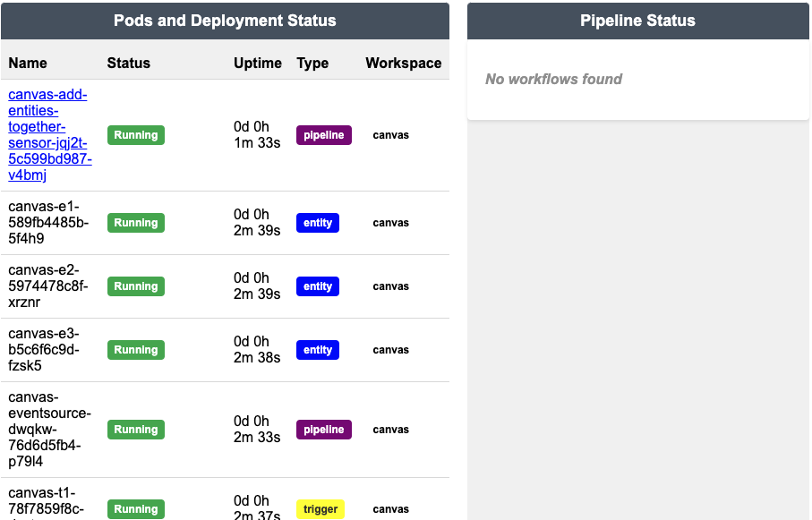The image size is (812, 520).
Task: Click entity type badge in canvas-e1 row
Action: click(318, 223)
